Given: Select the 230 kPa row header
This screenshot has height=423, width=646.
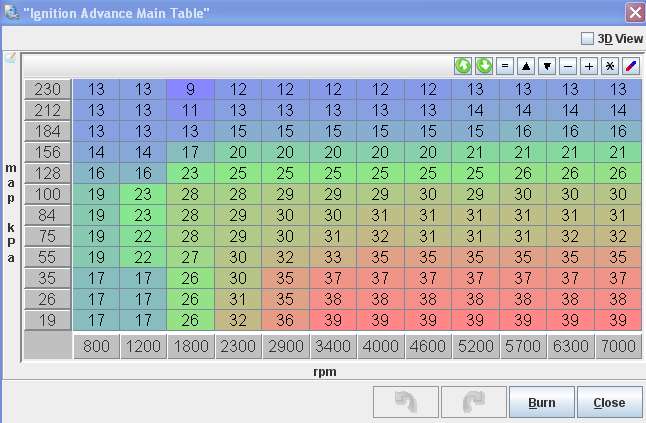Looking at the screenshot, I should pyautogui.click(x=47, y=89).
